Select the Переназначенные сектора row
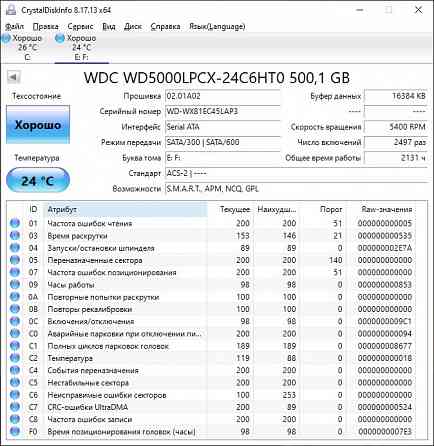This screenshot has width=434, height=446. (x=212, y=260)
